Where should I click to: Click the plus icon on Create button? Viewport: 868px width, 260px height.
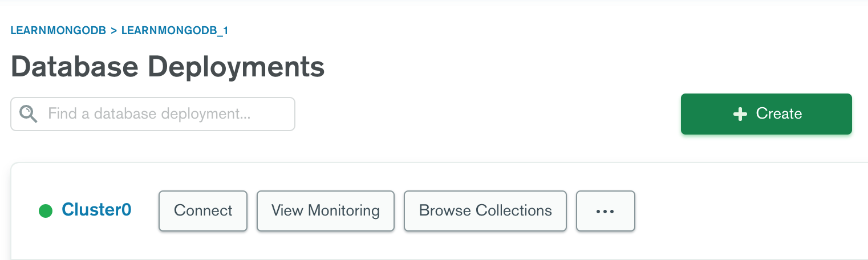tap(740, 114)
